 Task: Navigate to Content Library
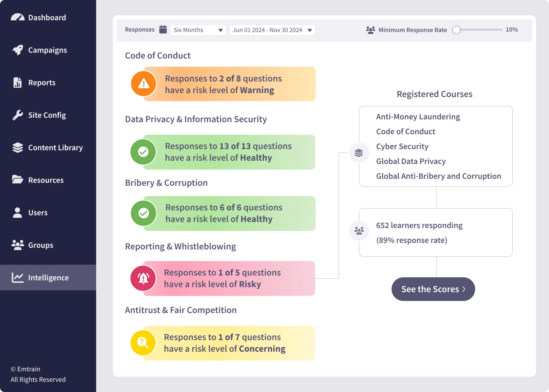55,147
